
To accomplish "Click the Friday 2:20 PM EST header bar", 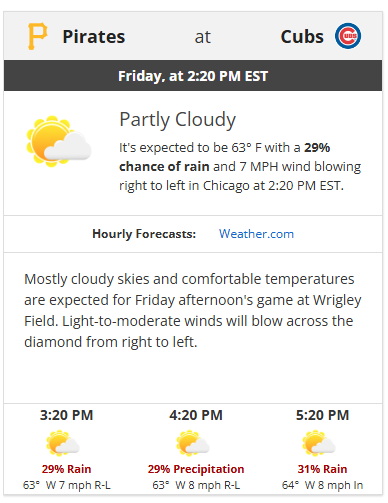I will (193, 76).
